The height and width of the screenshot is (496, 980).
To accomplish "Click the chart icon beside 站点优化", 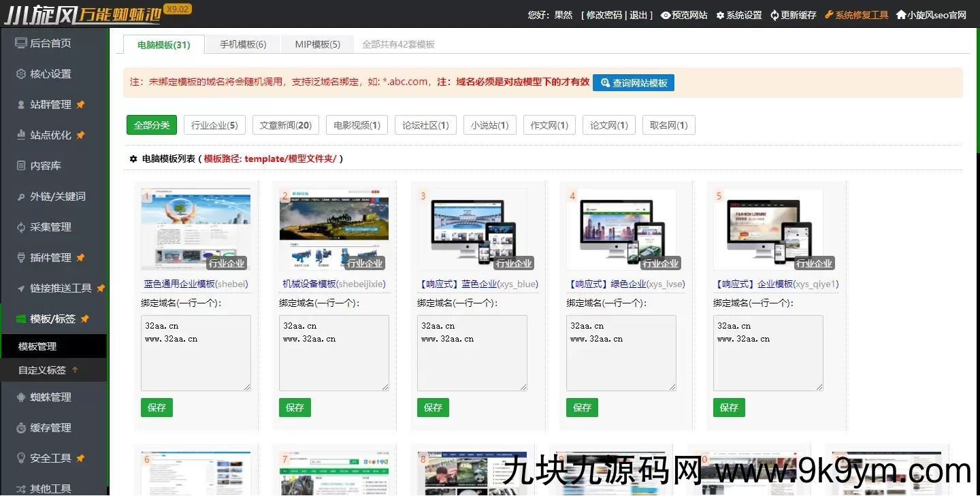I will pyautogui.click(x=20, y=135).
